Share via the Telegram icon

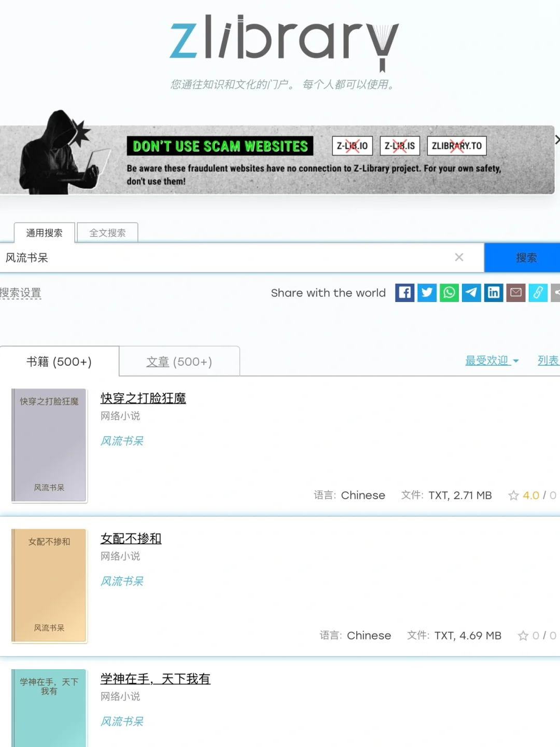(x=471, y=293)
